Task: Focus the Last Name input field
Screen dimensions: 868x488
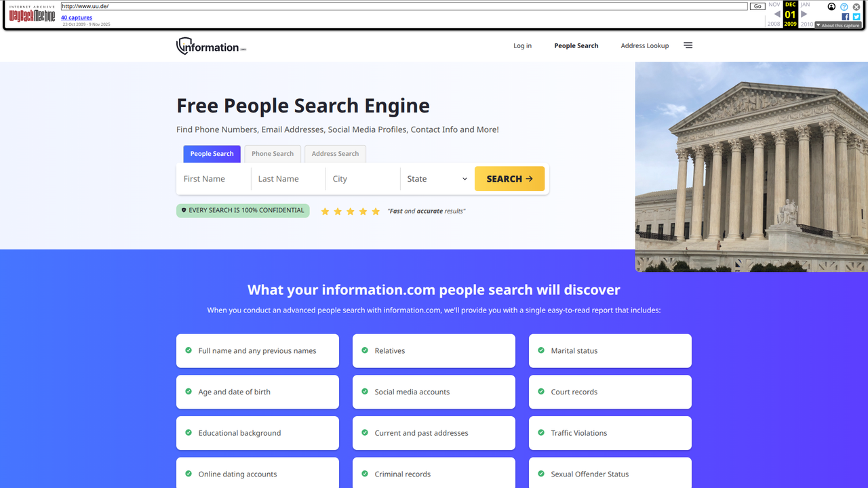Action: (289, 179)
